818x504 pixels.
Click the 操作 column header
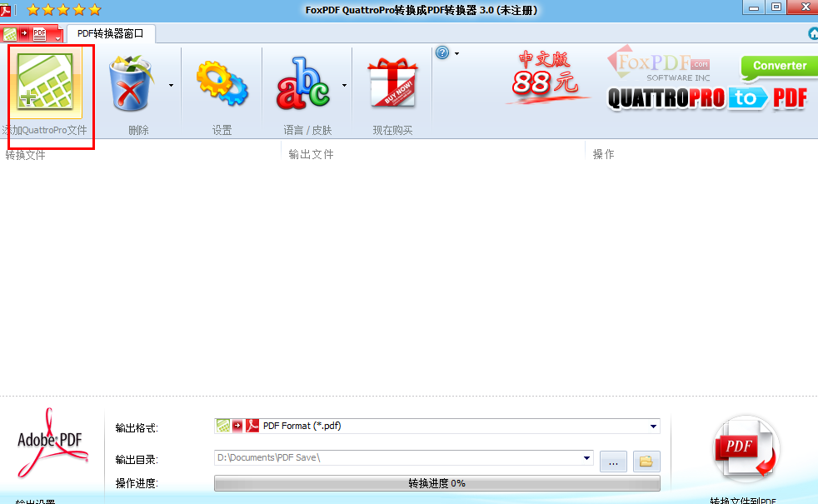[604, 154]
